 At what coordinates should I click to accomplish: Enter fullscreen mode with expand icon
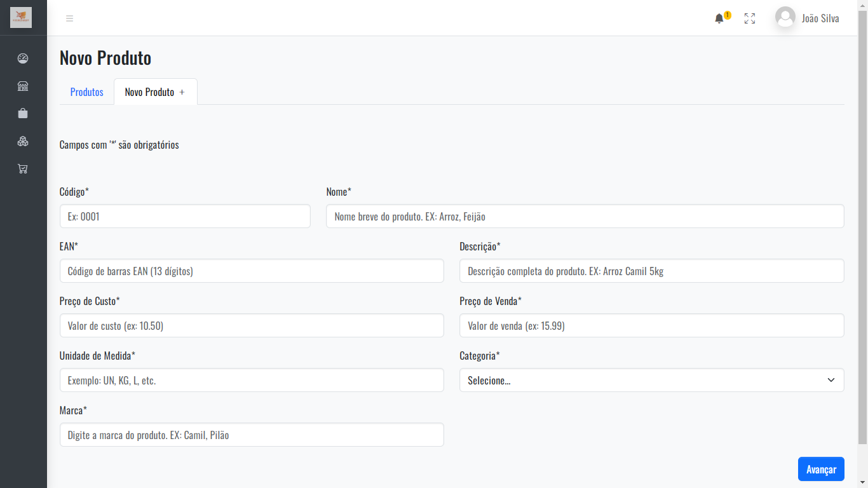tap(750, 18)
